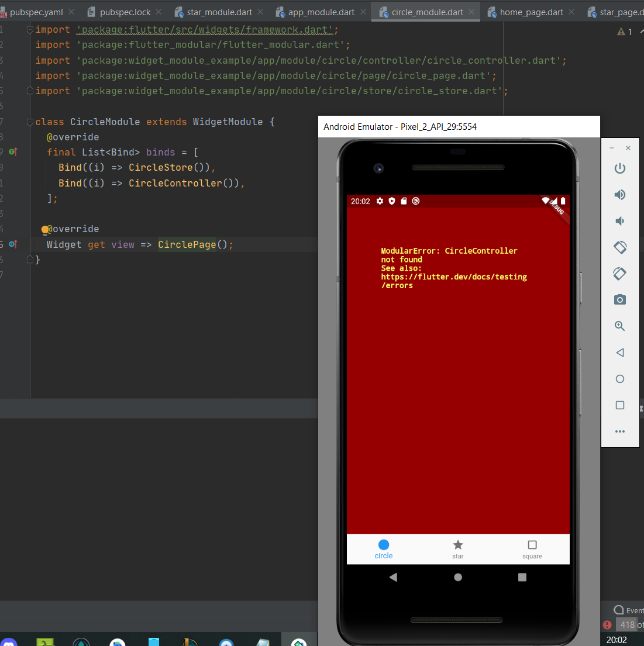Rotate the emulator left
Viewport: 644px width, 646px height.
pos(619,247)
